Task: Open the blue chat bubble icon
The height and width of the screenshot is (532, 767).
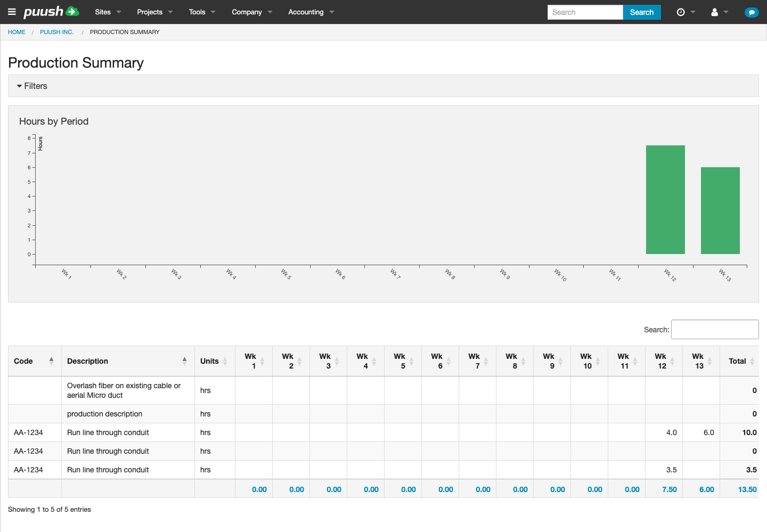Action: 752,12
